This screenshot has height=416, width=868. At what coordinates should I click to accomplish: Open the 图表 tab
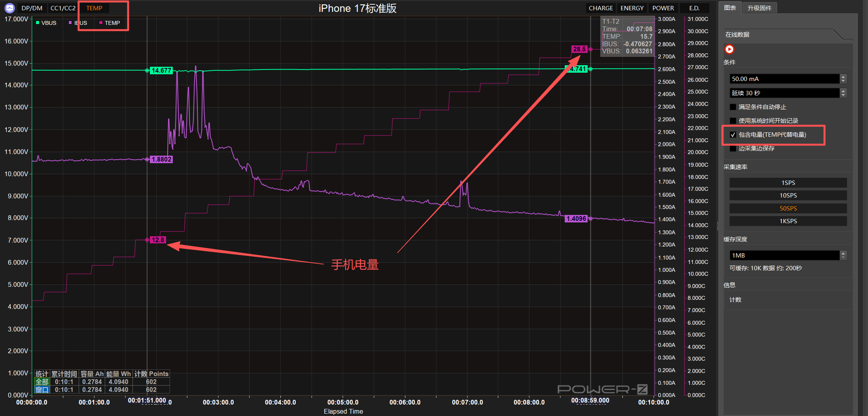(730, 8)
